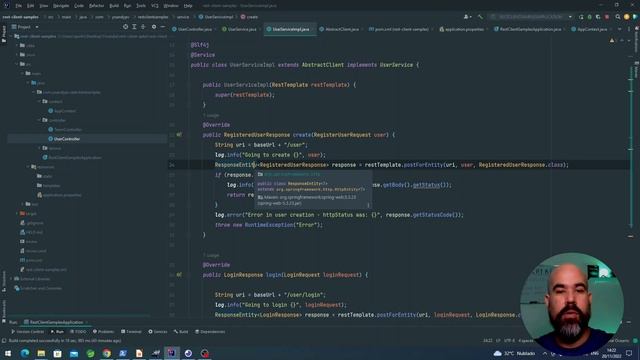Collapse the controller folder in tree

[x=40, y=120]
